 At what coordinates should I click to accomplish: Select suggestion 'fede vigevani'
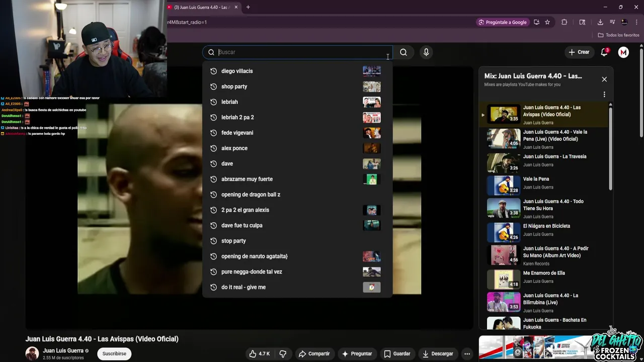click(297, 133)
